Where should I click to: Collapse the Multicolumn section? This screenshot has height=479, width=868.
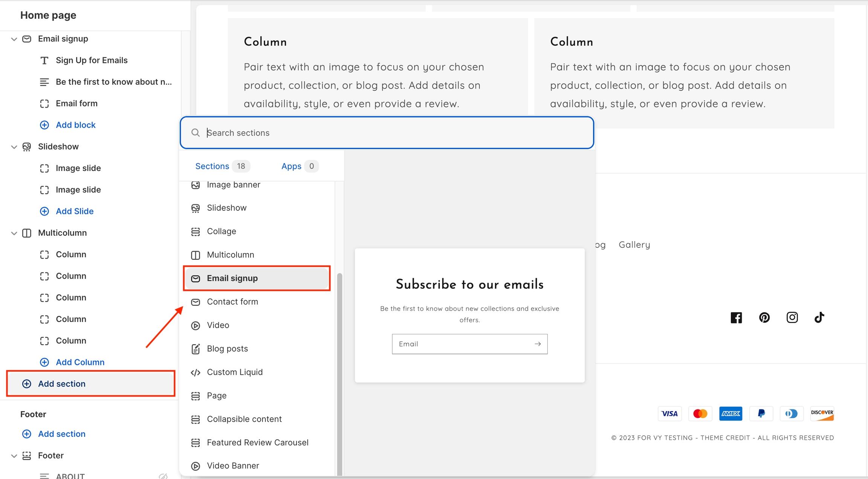14,233
